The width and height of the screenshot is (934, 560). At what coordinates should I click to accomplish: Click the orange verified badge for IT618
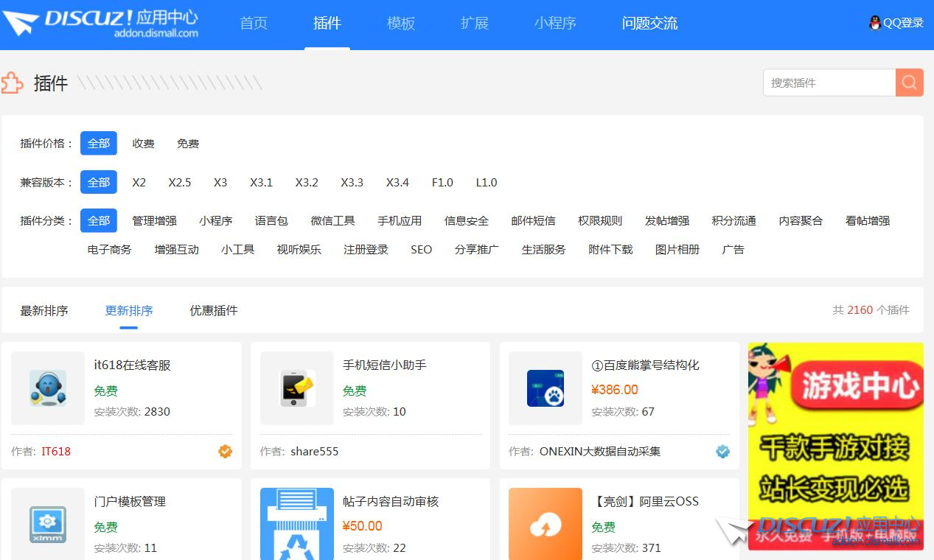click(225, 451)
